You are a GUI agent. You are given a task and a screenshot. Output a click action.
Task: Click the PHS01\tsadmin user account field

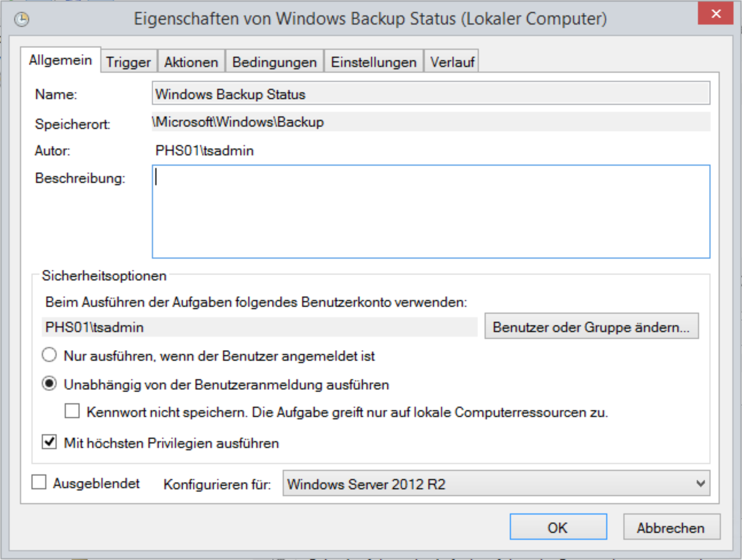[259, 327]
